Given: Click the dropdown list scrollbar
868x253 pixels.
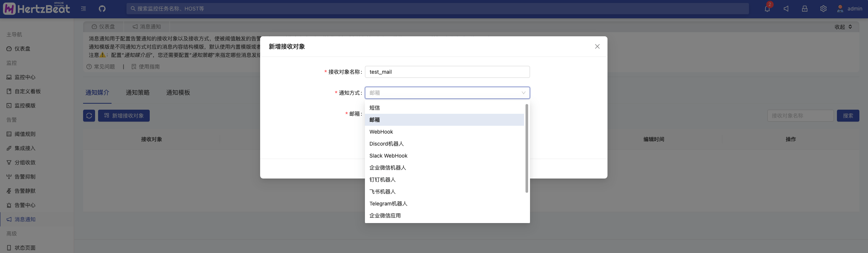Looking at the screenshot, I should click(527, 148).
